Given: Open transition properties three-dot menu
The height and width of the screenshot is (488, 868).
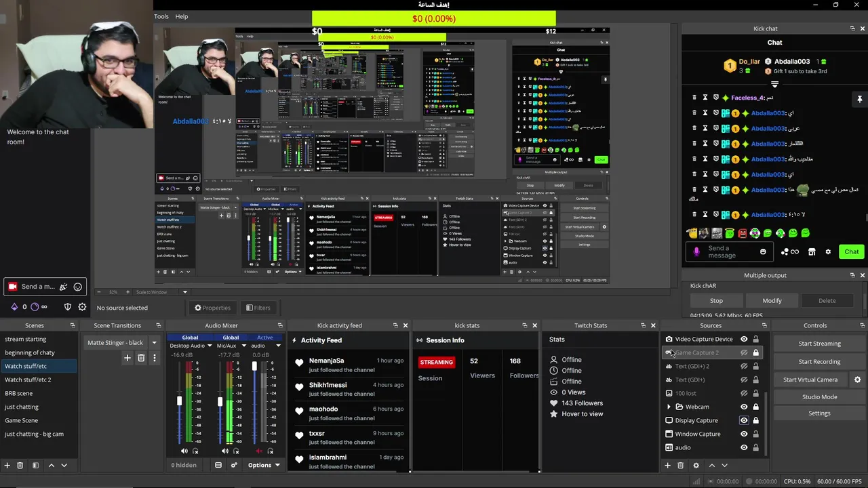Looking at the screenshot, I should click(x=154, y=358).
